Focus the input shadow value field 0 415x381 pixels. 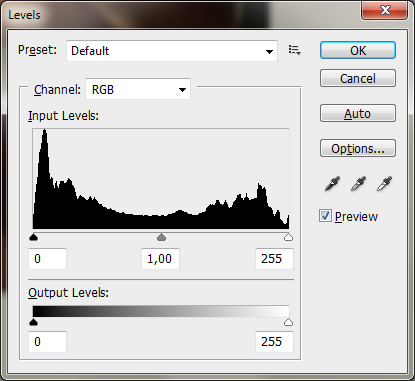coord(48,259)
